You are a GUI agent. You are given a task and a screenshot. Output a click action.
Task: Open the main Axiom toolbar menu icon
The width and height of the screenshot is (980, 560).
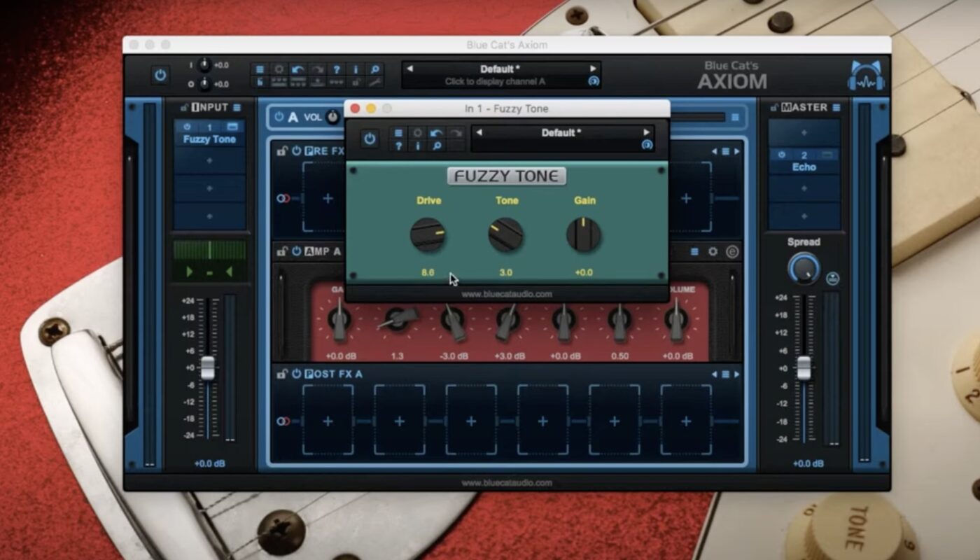[260, 69]
